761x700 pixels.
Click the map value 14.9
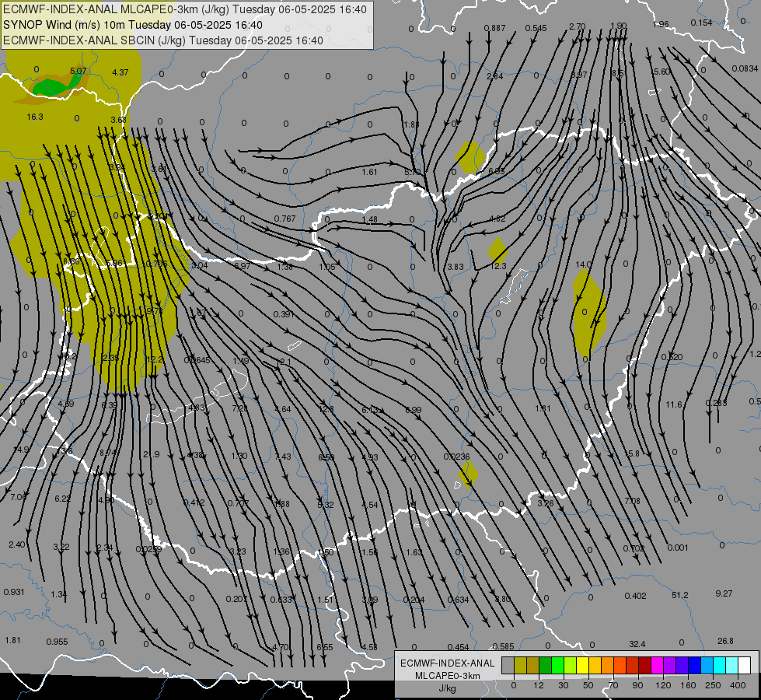click(21, 450)
